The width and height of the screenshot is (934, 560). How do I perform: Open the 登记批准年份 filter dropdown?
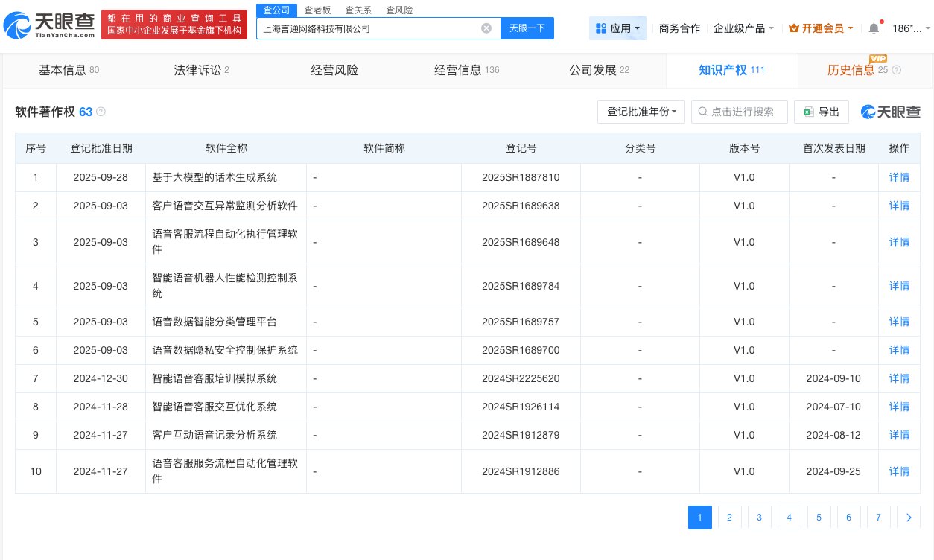pos(641,112)
